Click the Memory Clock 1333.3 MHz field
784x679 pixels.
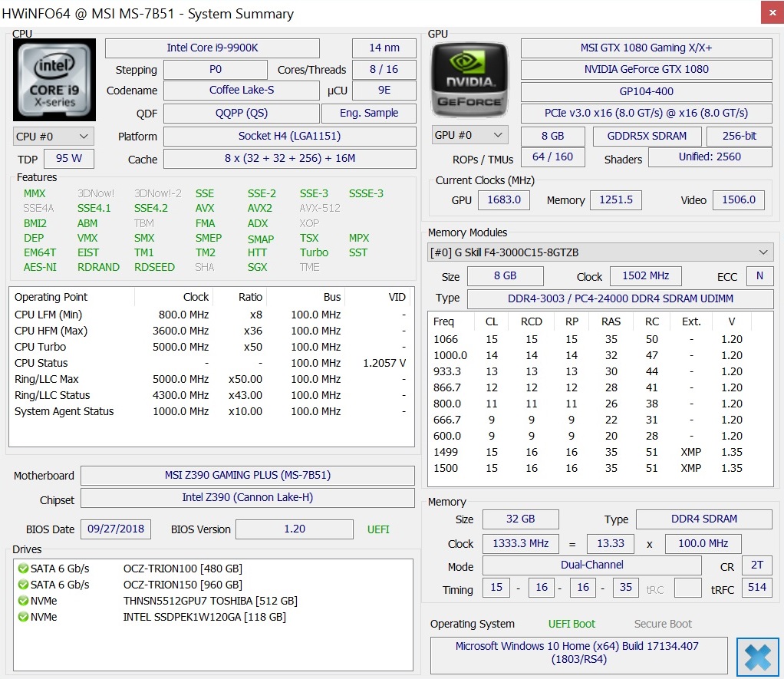(521, 544)
